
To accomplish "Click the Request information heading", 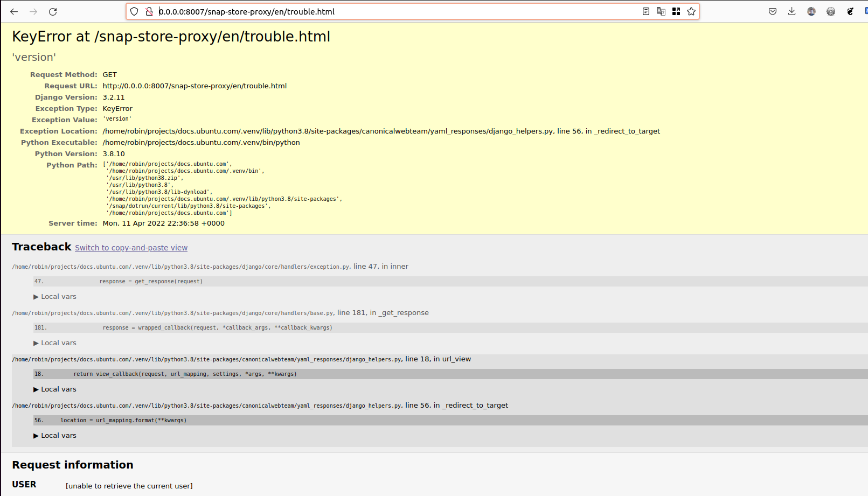I will 73,465.
